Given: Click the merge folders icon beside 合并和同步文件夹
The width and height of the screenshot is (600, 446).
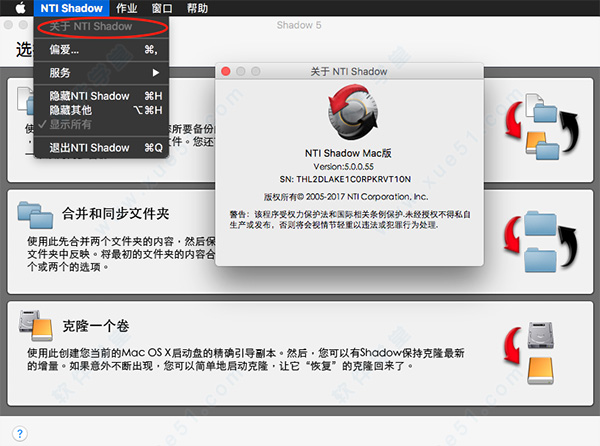Looking at the screenshot, I should [x=35, y=215].
